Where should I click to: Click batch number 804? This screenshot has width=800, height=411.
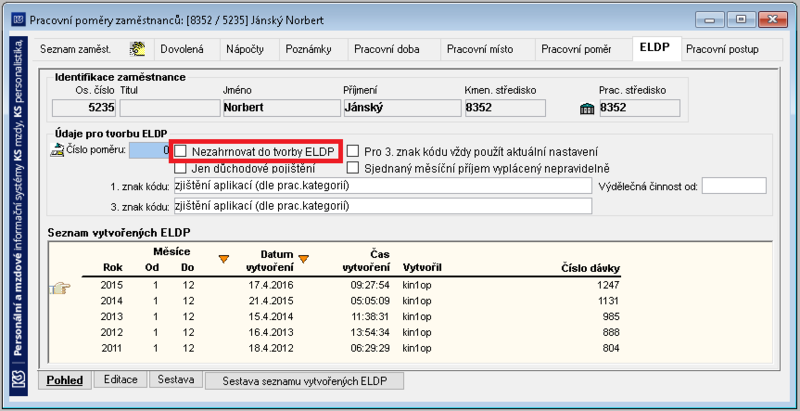(612, 348)
